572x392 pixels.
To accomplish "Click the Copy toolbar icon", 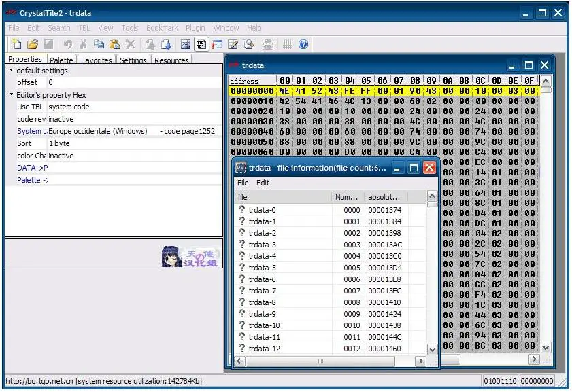I will [x=99, y=44].
